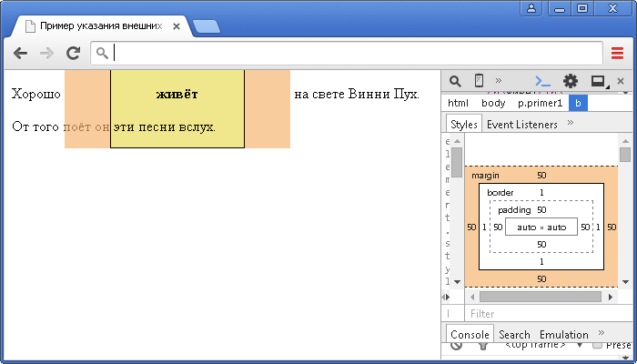This screenshot has width=637, height=364.
Task: Open the dock side options icon
Action: pos(598,81)
